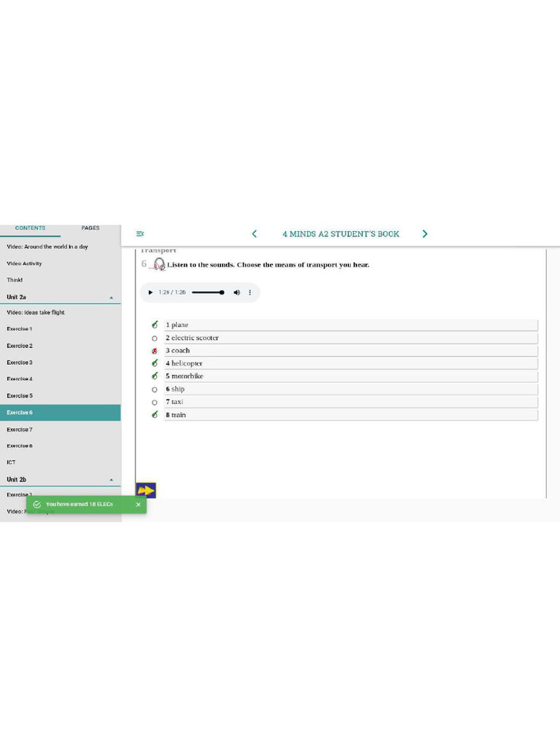560x747 pixels.
Task: Open the Video Activity item
Action: pyautogui.click(x=24, y=263)
